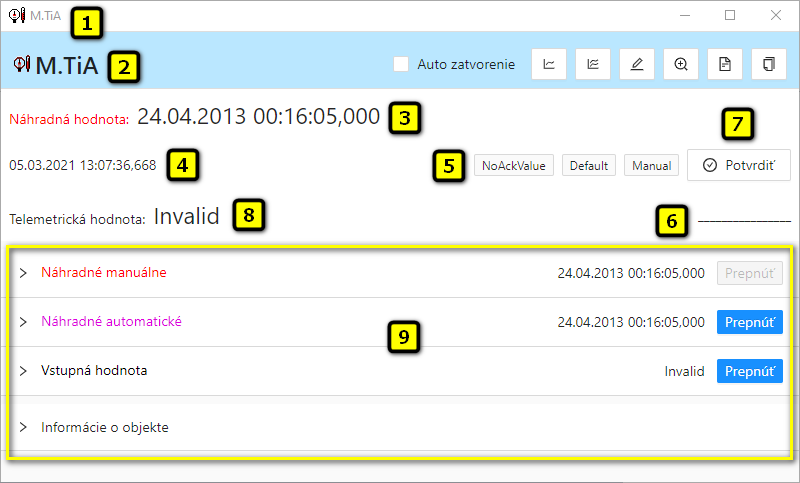Image resolution: width=800 pixels, height=483 pixels.
Task: Open the multi-line graph icon
Action: click(x=592, y=64)
